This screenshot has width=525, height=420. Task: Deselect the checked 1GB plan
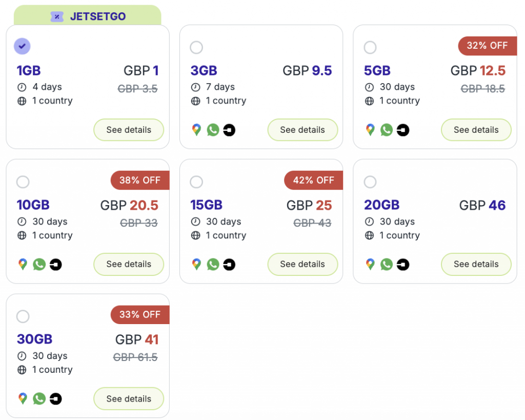[x=22, y=46]
